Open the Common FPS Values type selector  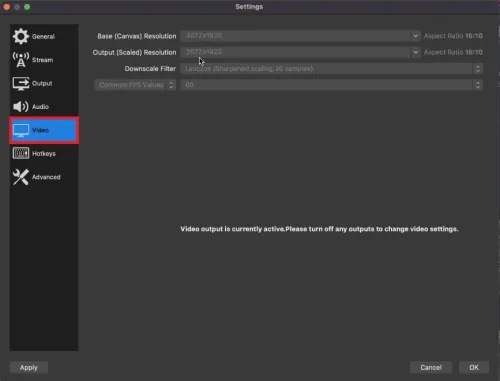tap(135, 85)
